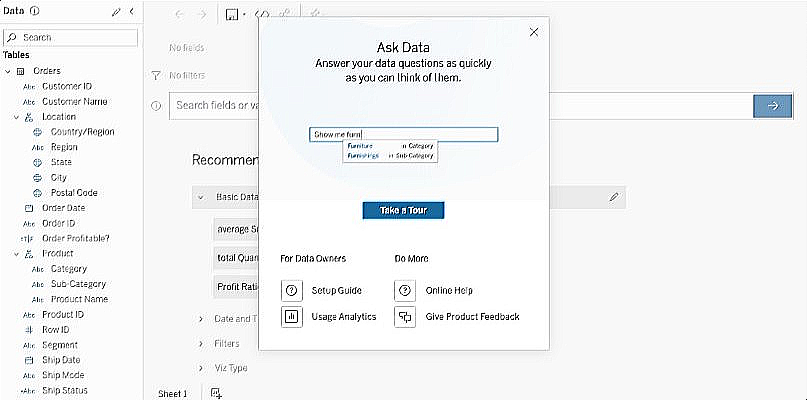Close the Ask Data dialog
This screenshot has width=807, height=400.
(534, 32)
